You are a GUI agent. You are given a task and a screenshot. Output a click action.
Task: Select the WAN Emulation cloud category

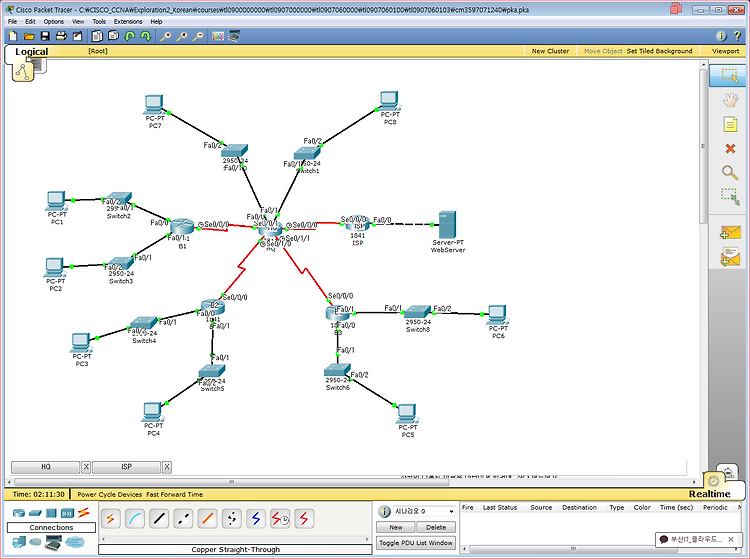(35, 542)
